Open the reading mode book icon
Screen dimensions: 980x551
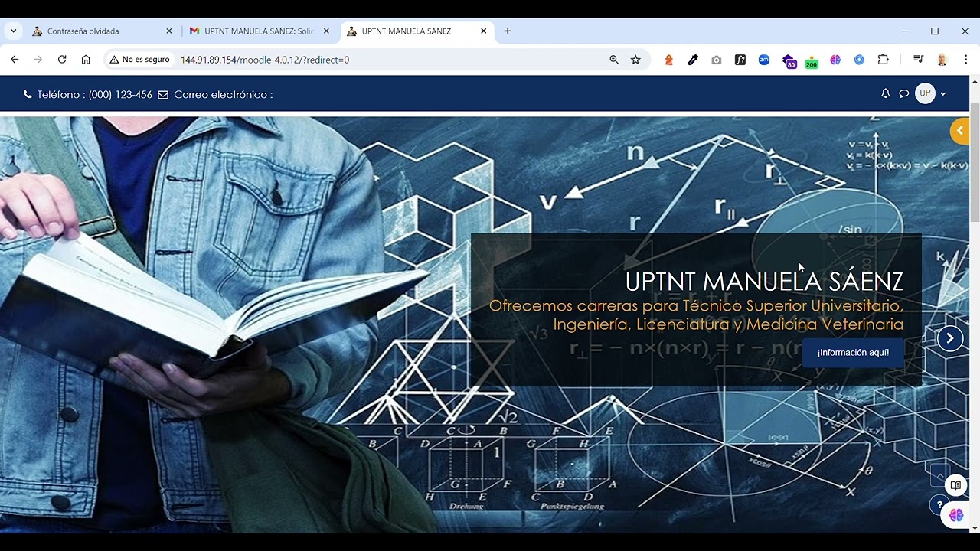(955, 485)
